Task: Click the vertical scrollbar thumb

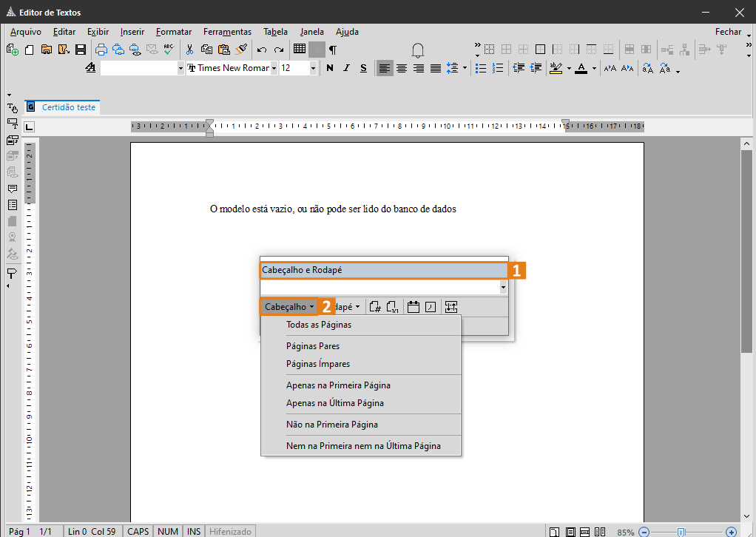Action: [746, 251]
